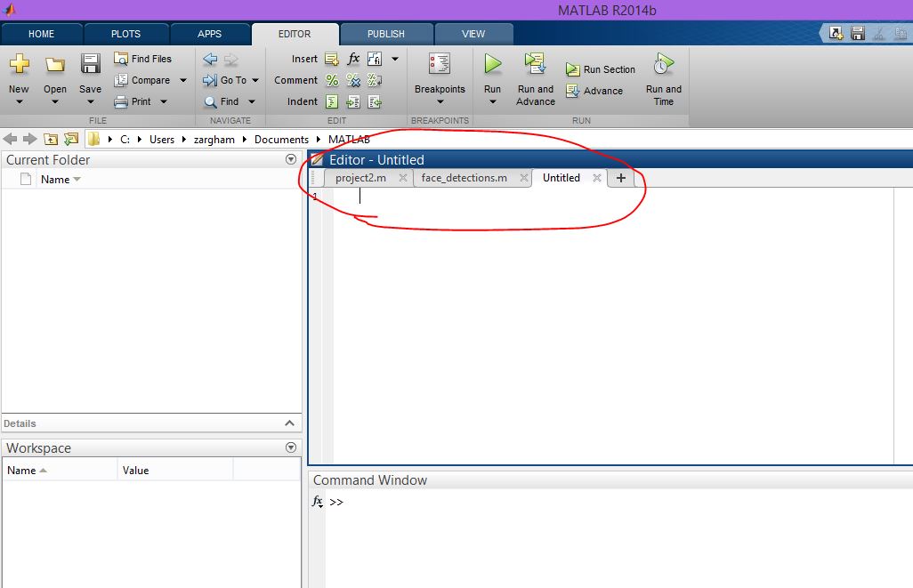Expand the Compare dropdown
The width and height of the screenshot is (913, 588).
click(x=182, y=80)
